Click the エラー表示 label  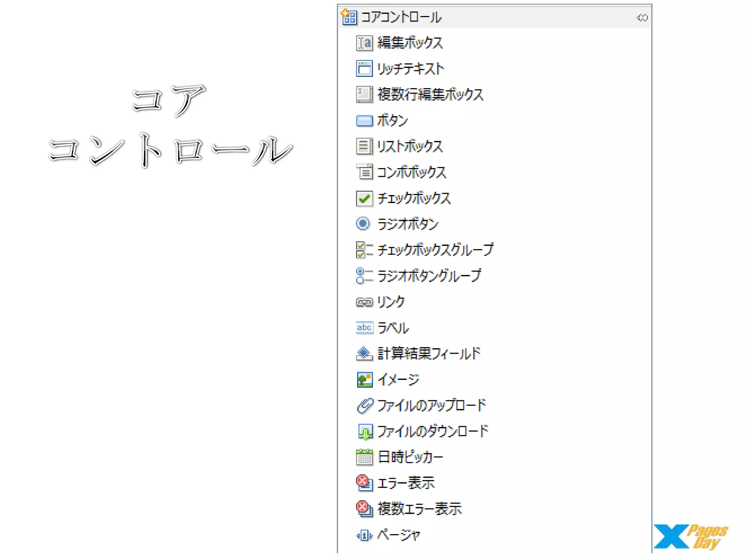tap(406, 483)
